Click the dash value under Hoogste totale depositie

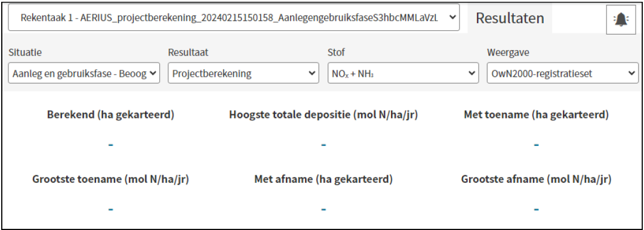pyautogui.click(x=323, y=145)
